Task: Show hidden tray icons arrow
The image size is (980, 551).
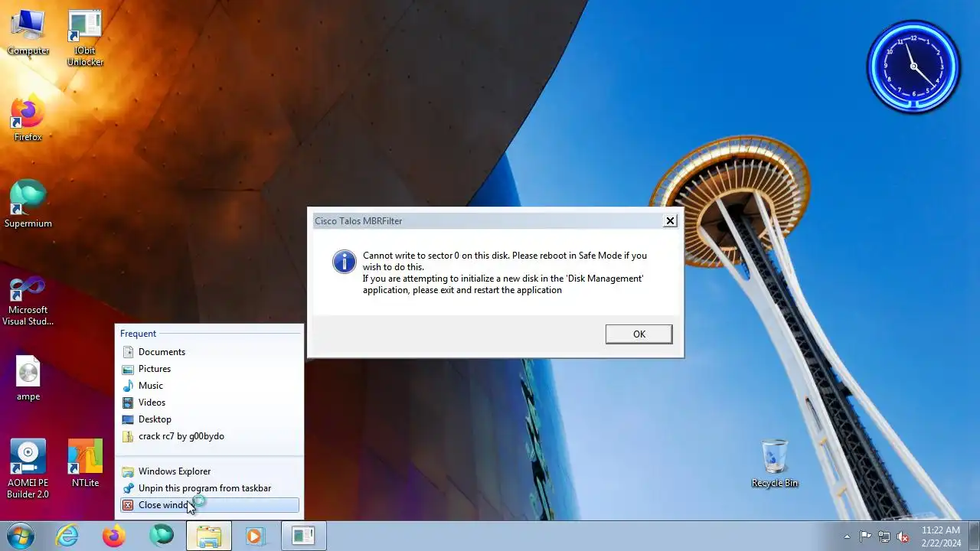Action: pos(847,536)
